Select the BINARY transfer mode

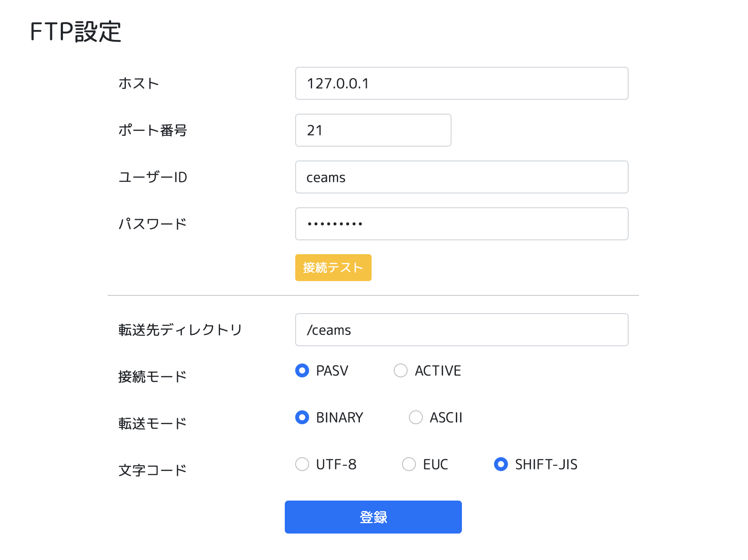(x=302, y=417)
